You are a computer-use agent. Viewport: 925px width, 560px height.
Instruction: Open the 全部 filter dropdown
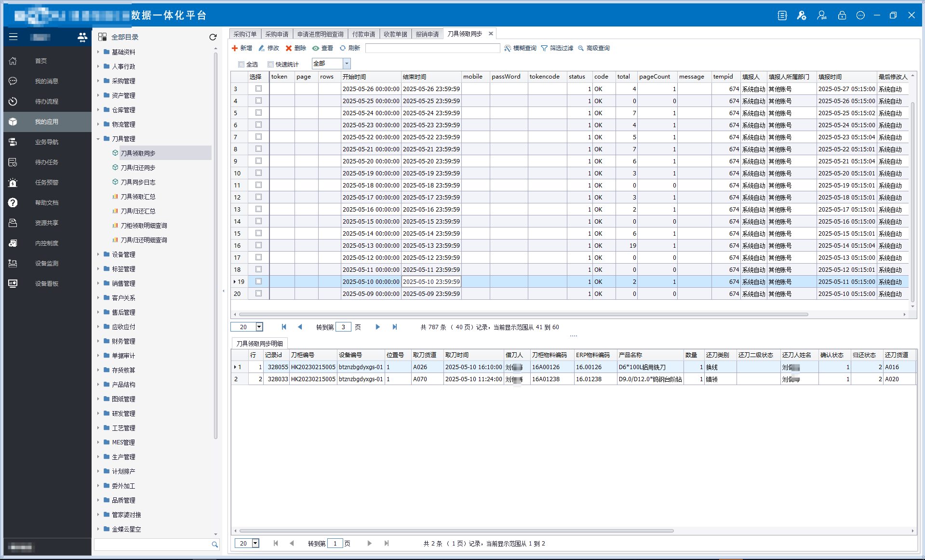pyautogui.click(x=346, y=63)
